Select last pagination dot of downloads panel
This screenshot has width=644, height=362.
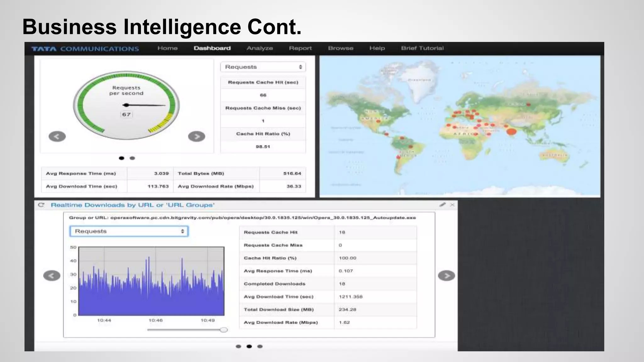point(260,346)
